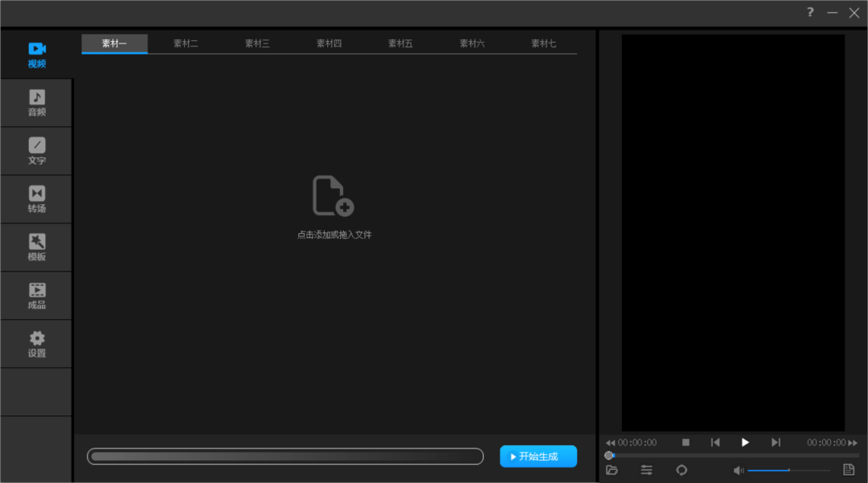Open the 音频 audio section
This screenshot has width=868, height=483.
point(36,103)
